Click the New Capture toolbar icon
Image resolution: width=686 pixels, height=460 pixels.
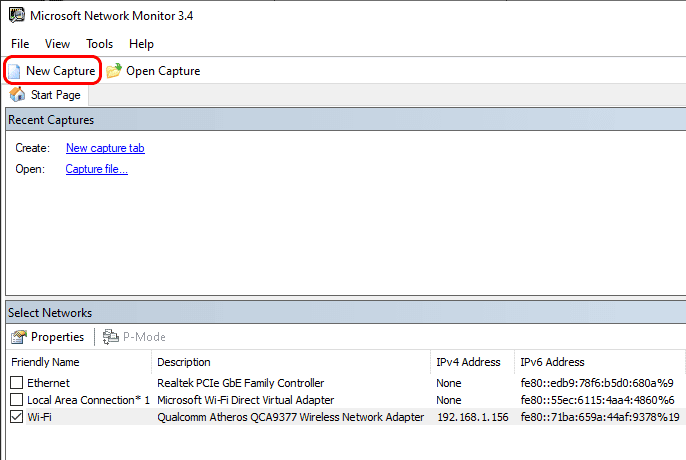[15, 71]
